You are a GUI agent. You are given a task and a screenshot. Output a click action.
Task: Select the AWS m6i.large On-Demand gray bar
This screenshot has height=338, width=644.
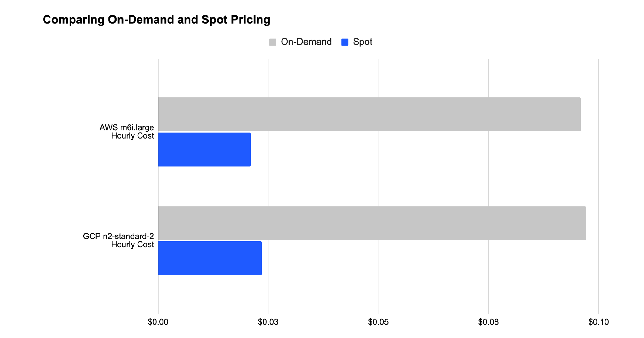tap(369, 114)
